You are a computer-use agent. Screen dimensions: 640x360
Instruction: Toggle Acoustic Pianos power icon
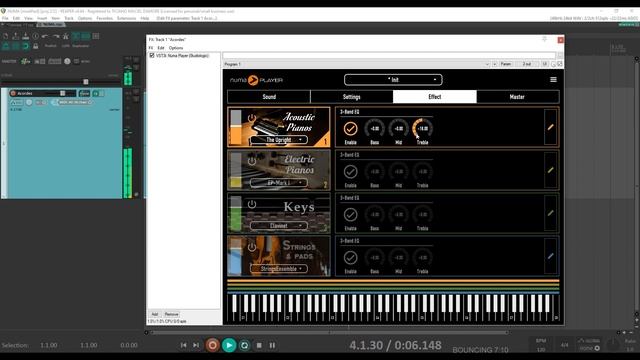(x=252, y=118)
